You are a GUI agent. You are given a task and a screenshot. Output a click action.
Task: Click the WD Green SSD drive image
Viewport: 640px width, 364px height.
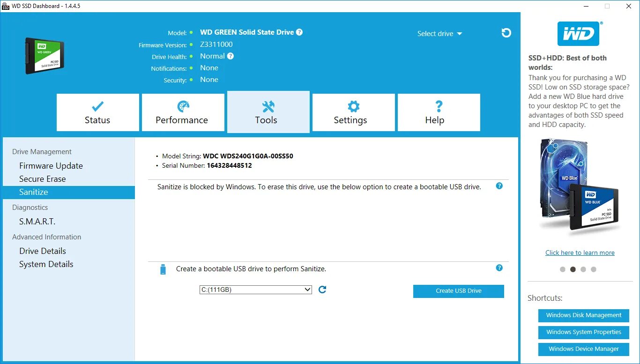click(x=45, y=56)
